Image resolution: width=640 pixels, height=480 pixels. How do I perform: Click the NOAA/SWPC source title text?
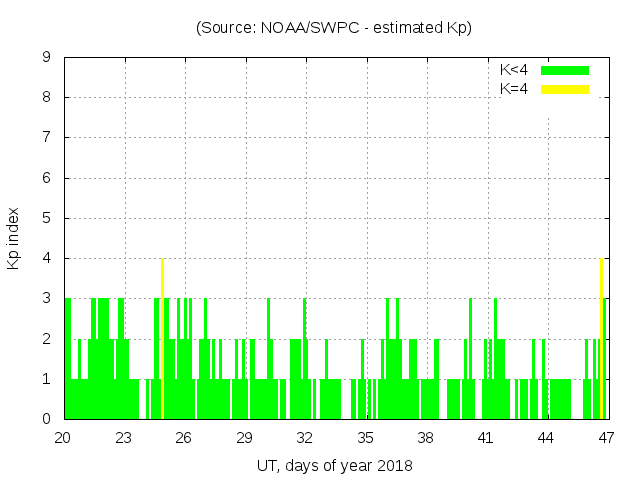point(333,28)
